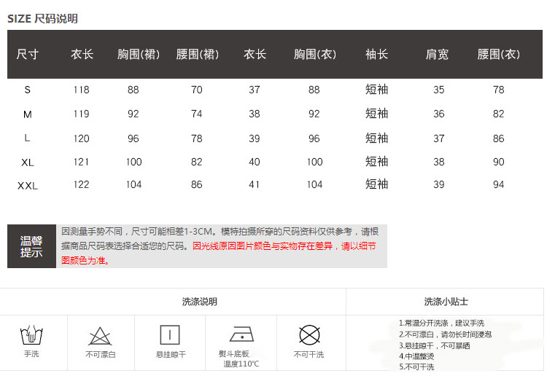Select the 袖长 column header
Viewport: 547px width, 392px height.
pos(376,55)
